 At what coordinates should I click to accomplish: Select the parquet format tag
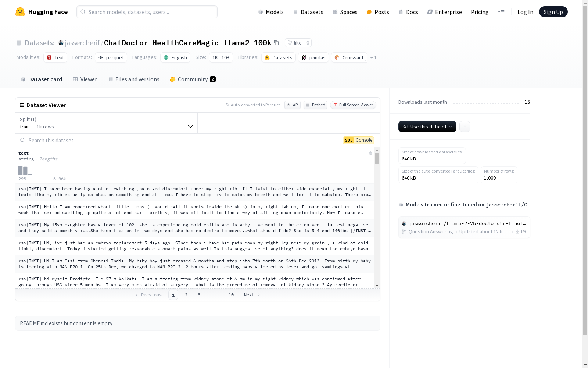[x=111, y=57]
